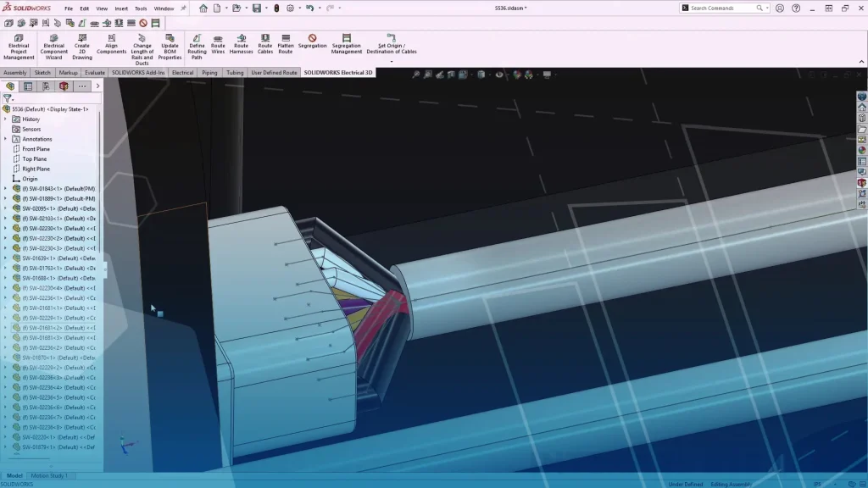Switch to the Motion Study 1 tab
The width and height of the screenshot is (868, 488).
51,475
